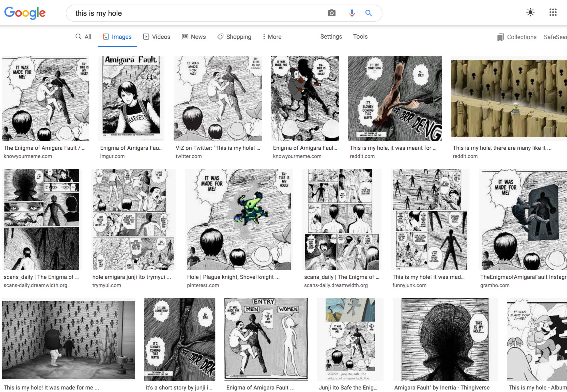Click 'This is my hole, there are many like it' title

[x=502, y=148]
